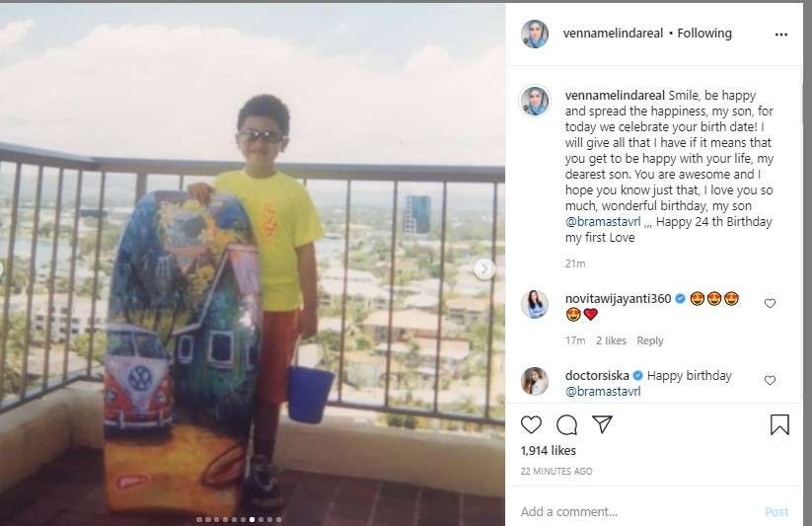Open vennamelindareal username in the header
This screenshot has width=812, height=526.
(x=613, y=34)
